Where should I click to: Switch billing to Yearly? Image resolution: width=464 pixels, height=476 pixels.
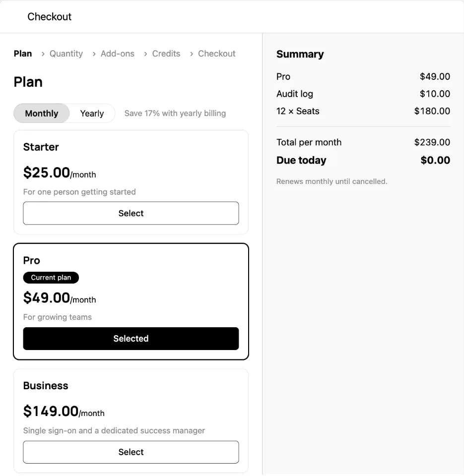(92, 113)
